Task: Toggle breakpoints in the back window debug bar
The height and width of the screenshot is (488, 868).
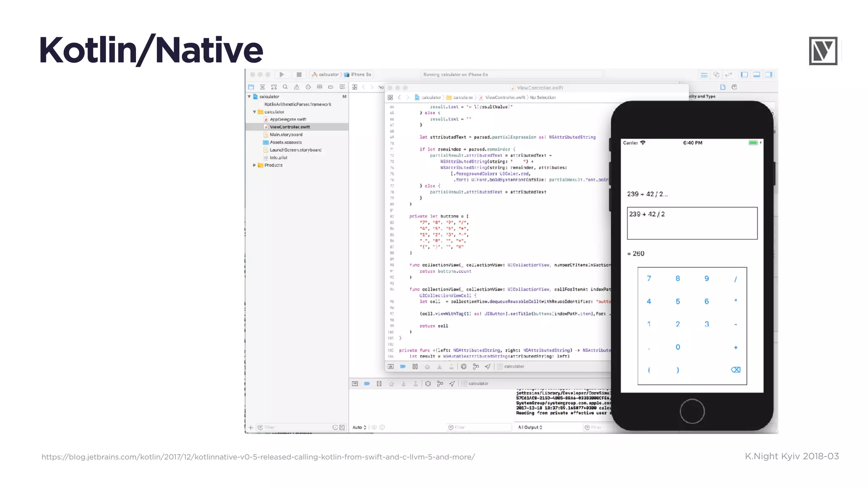Action: coord(367,383)
